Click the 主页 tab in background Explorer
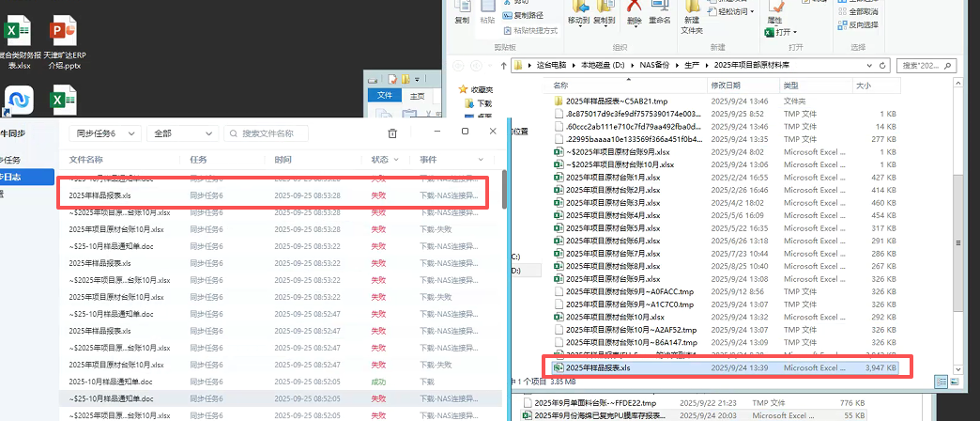Screen dimensions: 980x421 pos(417,96)
